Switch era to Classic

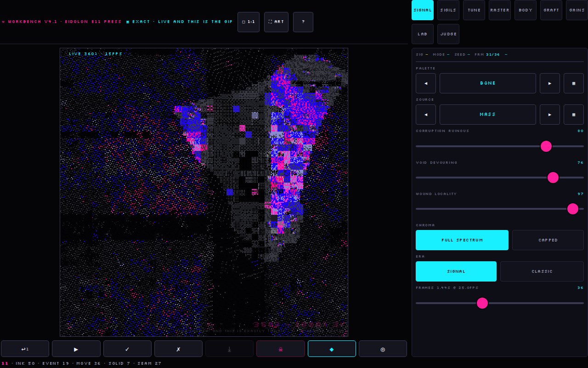click(x=542, y=271)
